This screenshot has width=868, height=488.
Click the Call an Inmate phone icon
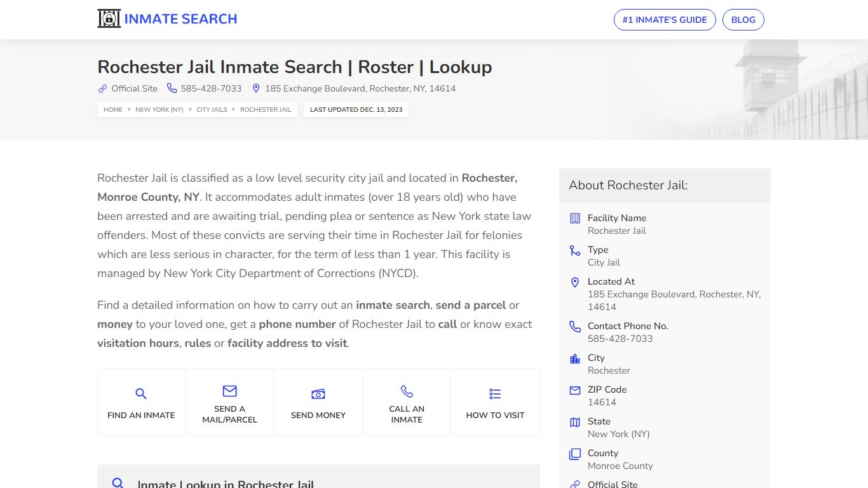click(x=407, y=391)
